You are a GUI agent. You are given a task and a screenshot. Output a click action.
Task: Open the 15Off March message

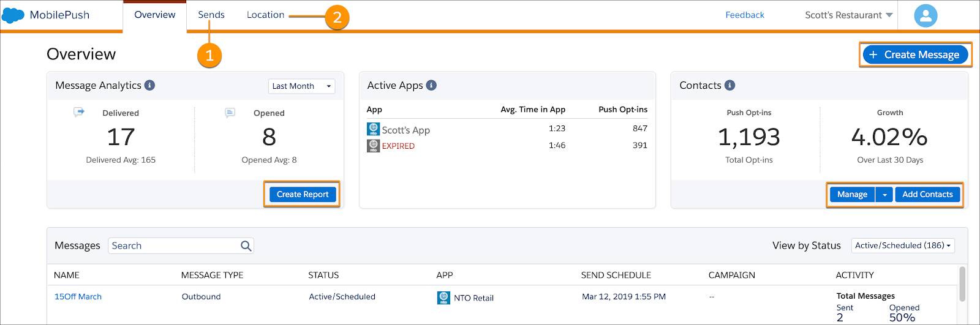pos(78,296)
